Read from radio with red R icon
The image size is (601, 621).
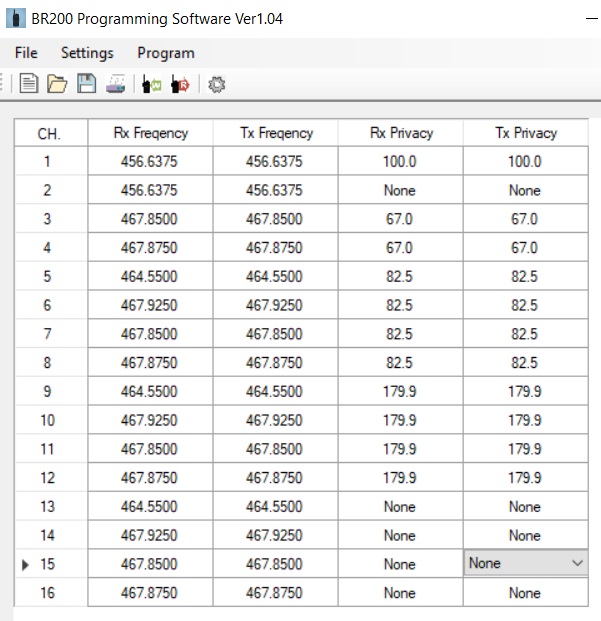tap(181, 84)
